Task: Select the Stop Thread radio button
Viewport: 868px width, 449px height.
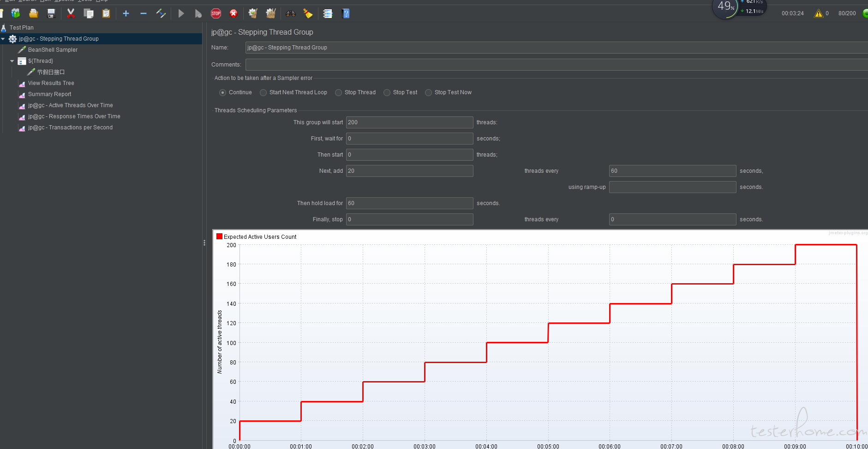Action: [338, 92]
